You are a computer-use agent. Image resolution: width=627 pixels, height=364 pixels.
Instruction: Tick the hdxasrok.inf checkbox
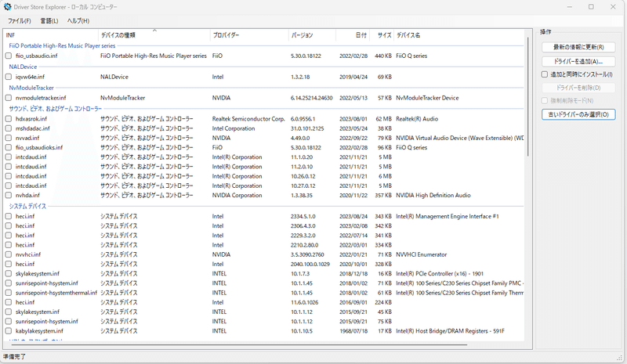tap(9, 119)
